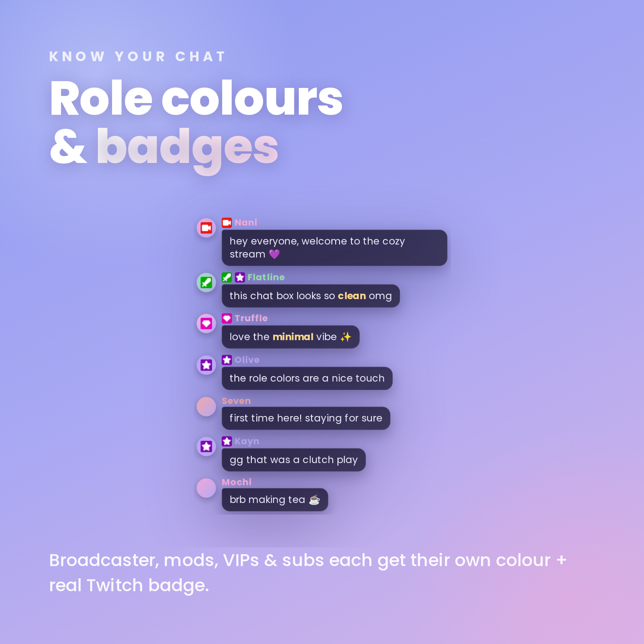Click Mochi's plain pink avatar circle

(x=206, y=488)
